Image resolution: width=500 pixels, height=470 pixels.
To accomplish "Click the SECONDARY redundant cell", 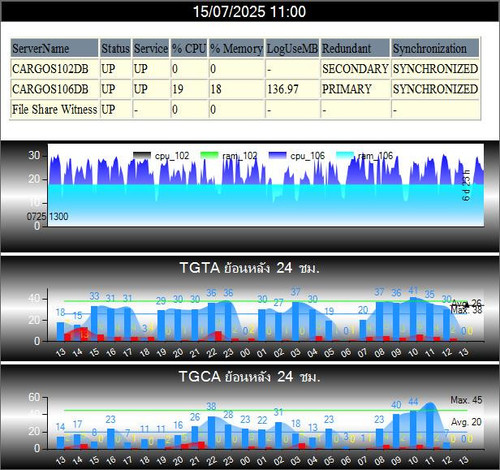I will point(355,69).
